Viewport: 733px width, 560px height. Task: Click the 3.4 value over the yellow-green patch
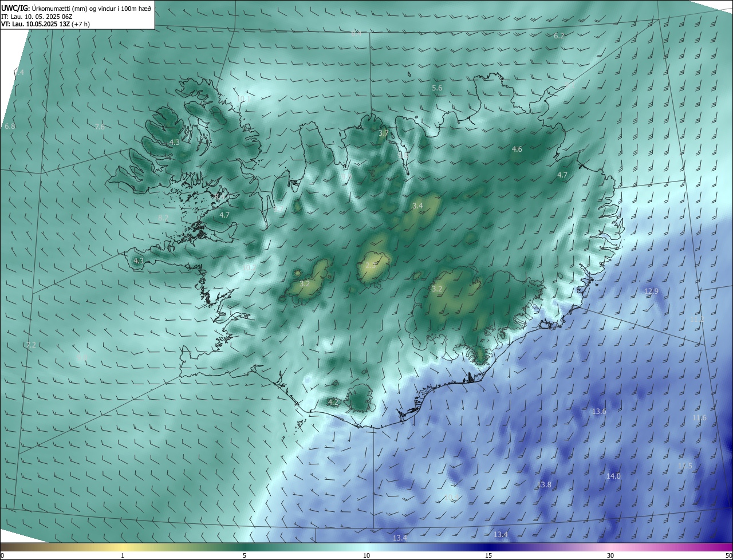point(417,206)
